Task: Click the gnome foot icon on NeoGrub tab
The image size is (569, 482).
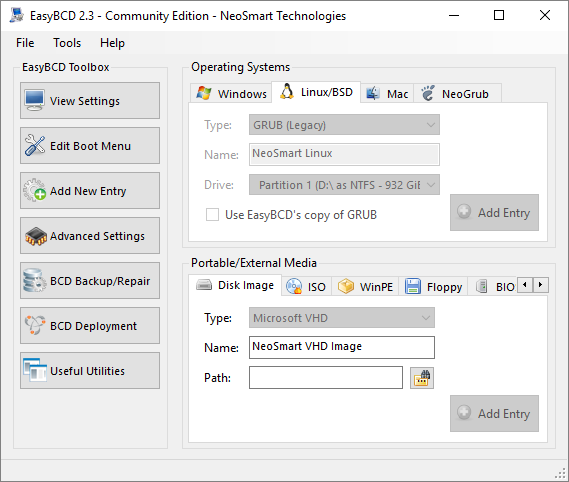Action: tap(428, 93)
